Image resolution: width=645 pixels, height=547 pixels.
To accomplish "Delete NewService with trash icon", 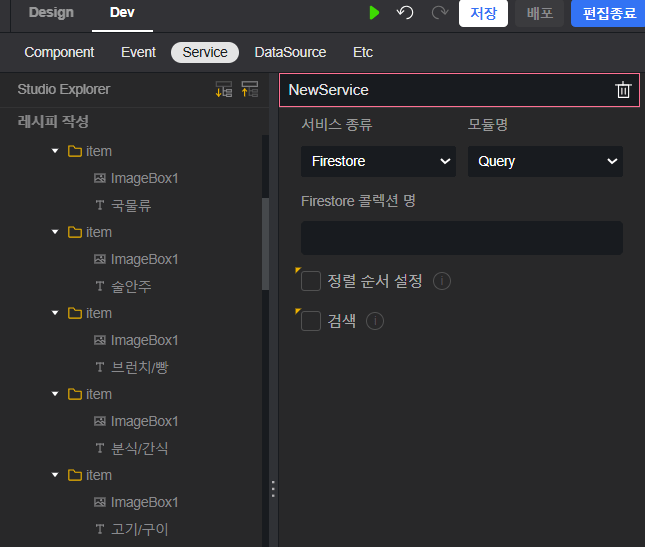I will point(623,90).
